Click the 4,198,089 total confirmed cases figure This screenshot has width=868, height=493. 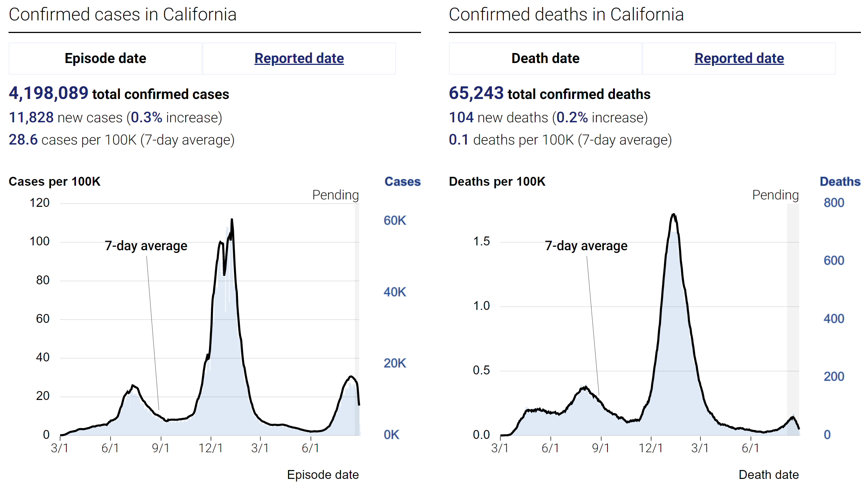tap(48, 93)
